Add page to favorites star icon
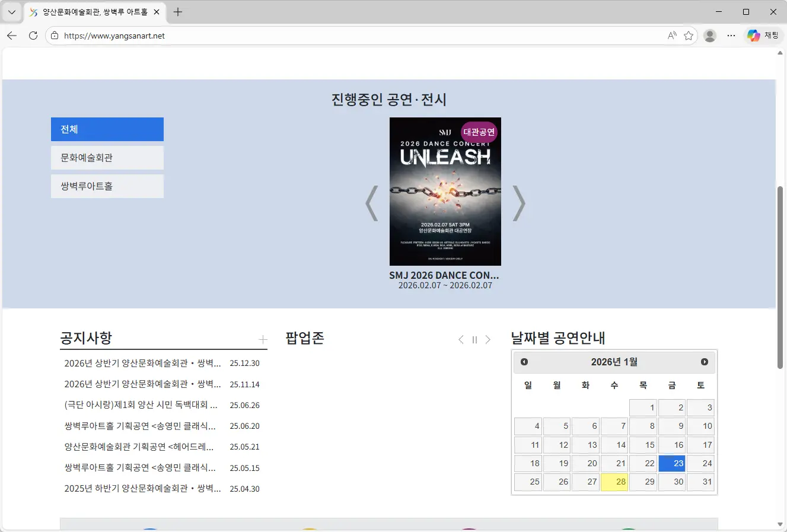Image resolution: width=787 pixels, height=532 pixels. tap(689, 36)
